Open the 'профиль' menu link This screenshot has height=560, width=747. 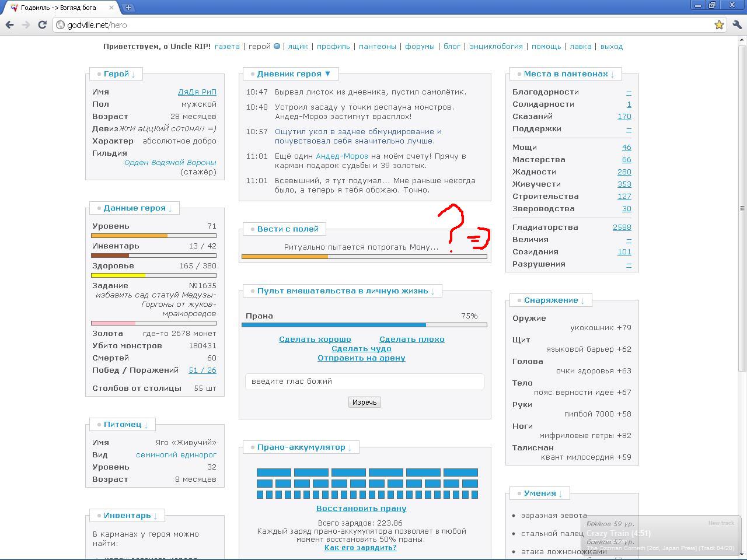click(x=333, y=47)
